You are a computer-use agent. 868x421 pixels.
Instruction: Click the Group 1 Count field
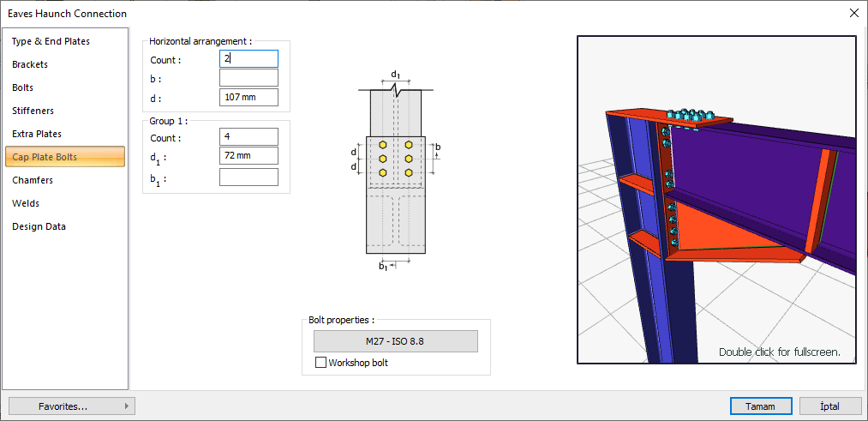[x=248, y=136]
